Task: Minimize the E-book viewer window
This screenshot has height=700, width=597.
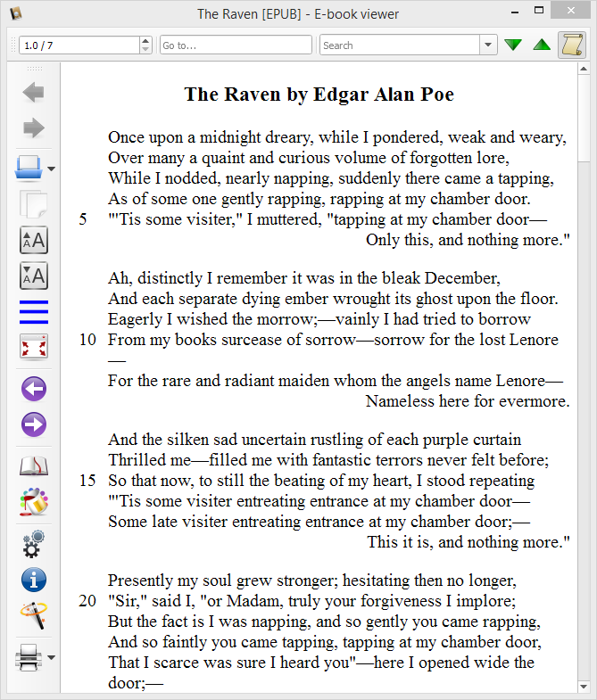Action: point(515,12)
